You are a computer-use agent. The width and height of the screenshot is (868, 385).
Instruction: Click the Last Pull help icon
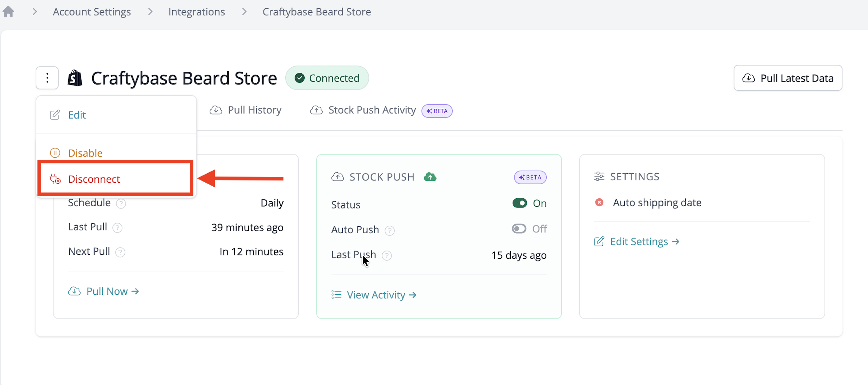point(117,228)
